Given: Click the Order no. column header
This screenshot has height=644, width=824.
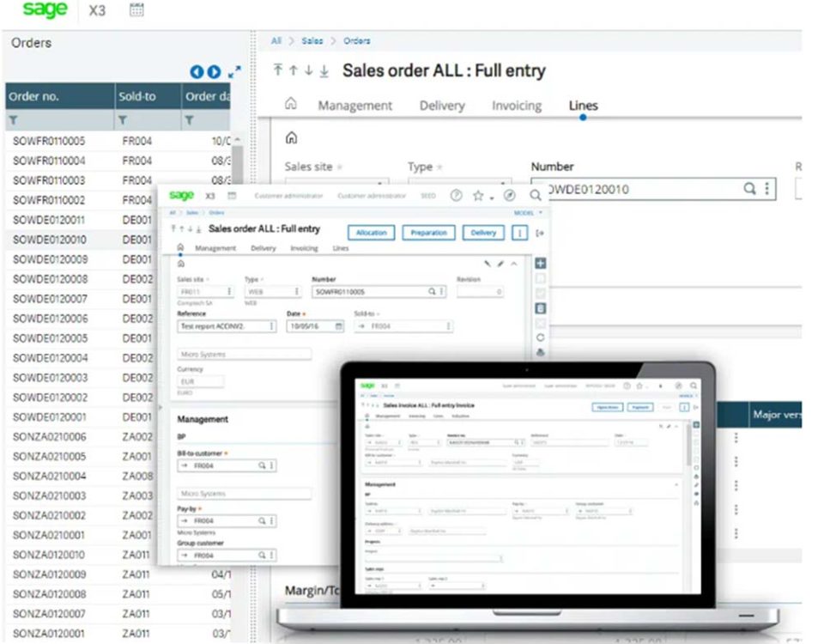Looking at the screenshot, I should pos(60,96).
